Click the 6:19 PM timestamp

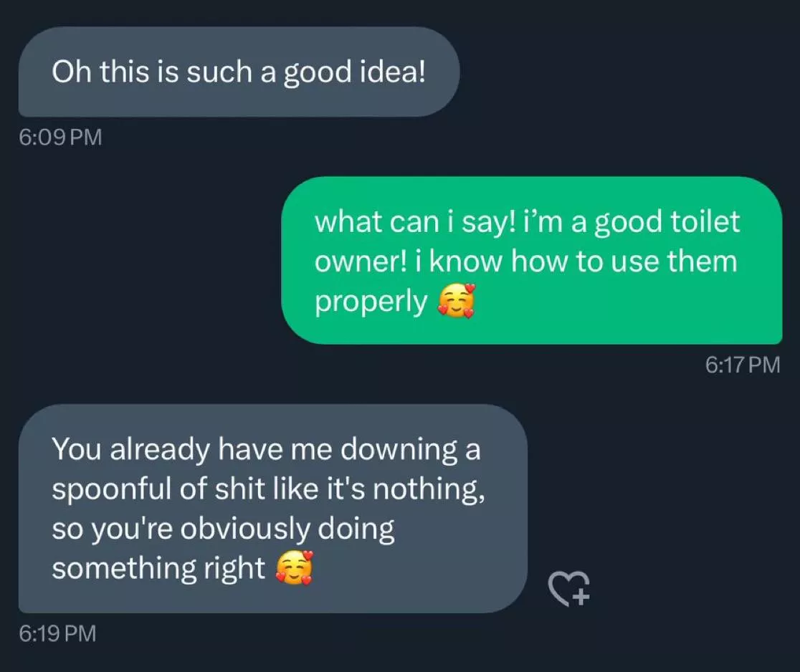[57, 633]
